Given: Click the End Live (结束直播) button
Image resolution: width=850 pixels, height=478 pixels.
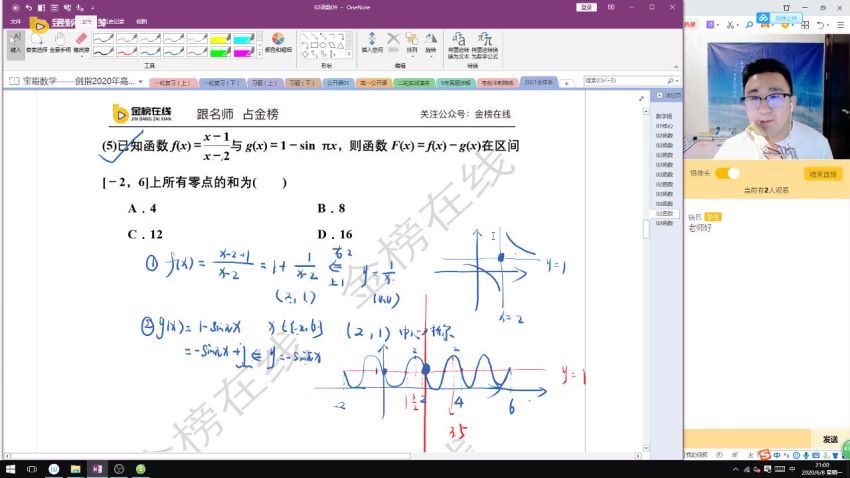Looking at the screenshot, I should click(822, 174).
